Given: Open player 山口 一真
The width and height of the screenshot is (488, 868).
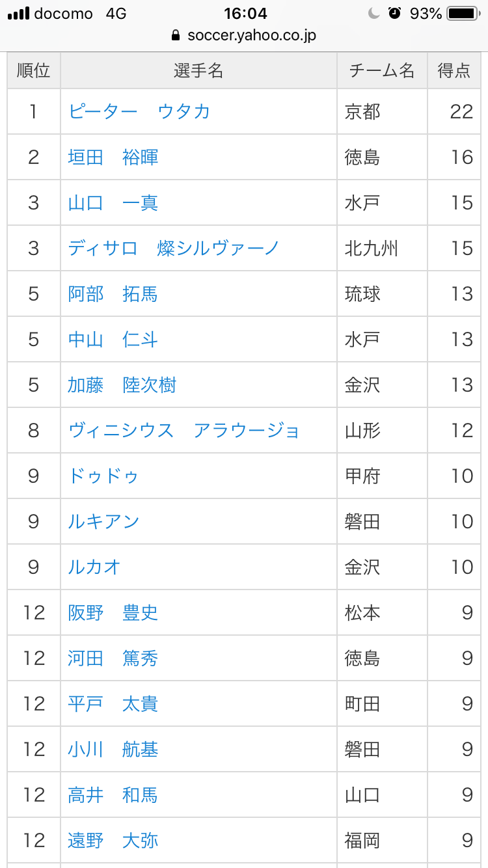Looking at the screenshot, I should [x=113, y=202].
